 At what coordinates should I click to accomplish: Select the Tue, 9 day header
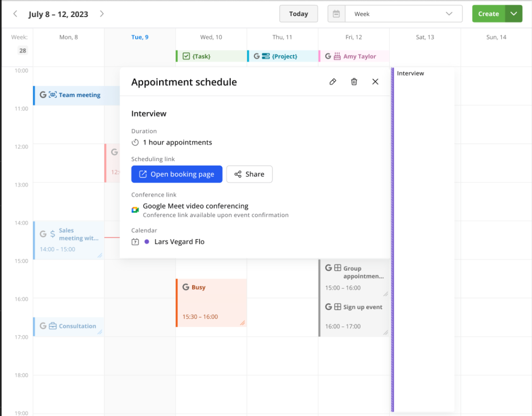point(140,37)
